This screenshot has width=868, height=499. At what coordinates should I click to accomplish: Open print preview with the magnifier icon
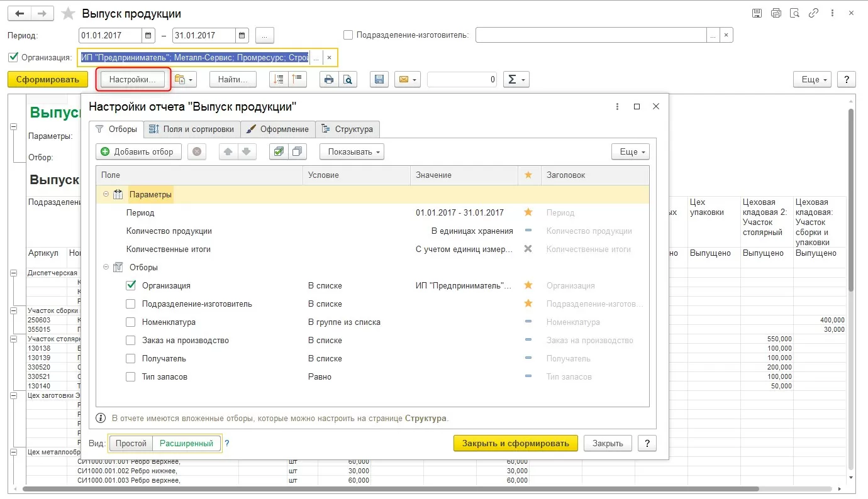tap(347, 80)
